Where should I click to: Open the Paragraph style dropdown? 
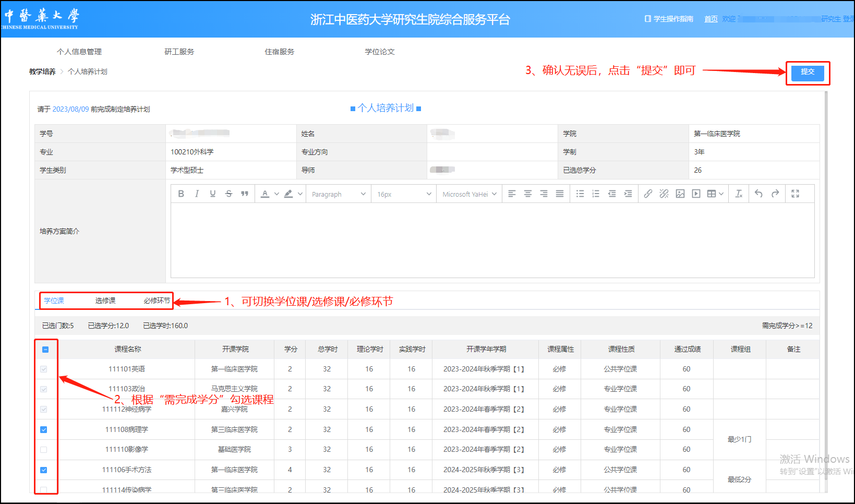click(x=339, y=194)
